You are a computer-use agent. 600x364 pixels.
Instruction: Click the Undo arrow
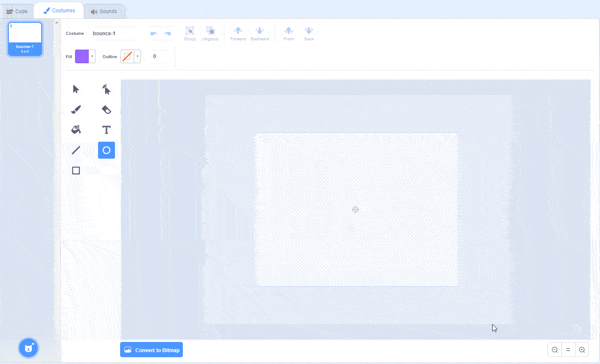[x=154, y=33]
